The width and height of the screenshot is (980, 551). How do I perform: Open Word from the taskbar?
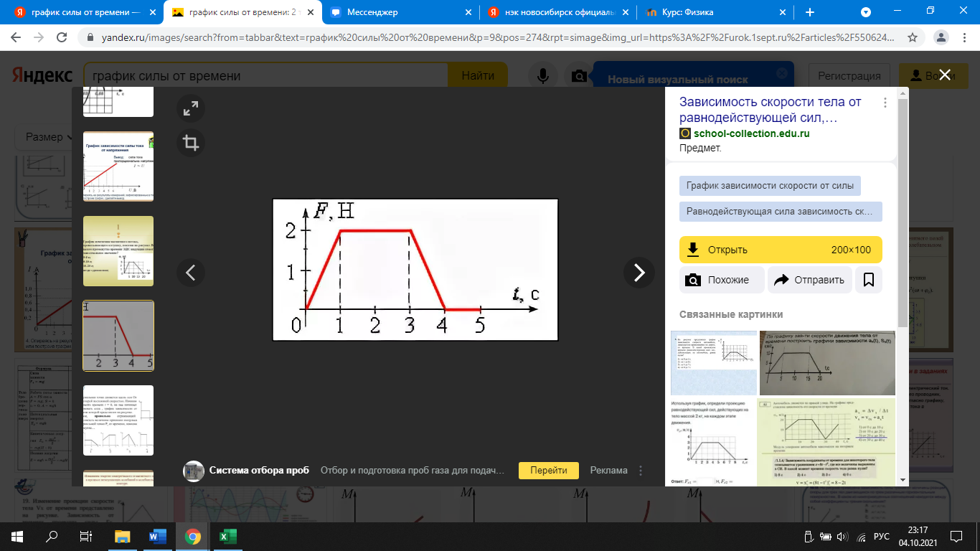pos(157,536)
